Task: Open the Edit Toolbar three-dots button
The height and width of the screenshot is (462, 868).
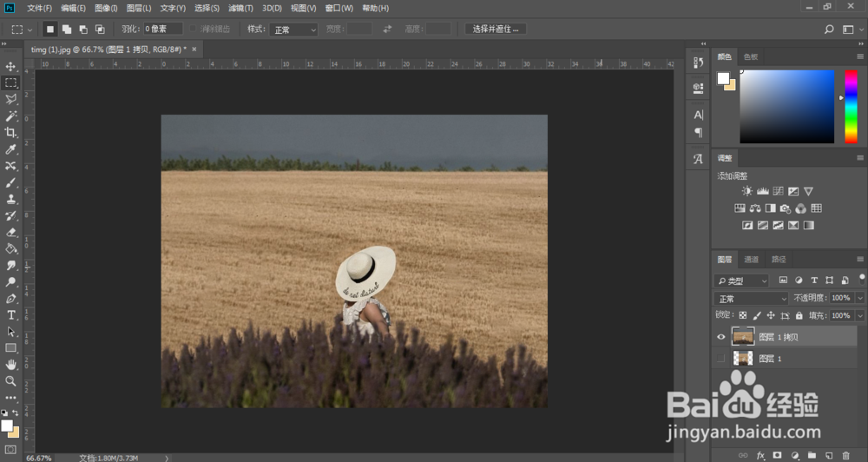Action: [10, 398]
